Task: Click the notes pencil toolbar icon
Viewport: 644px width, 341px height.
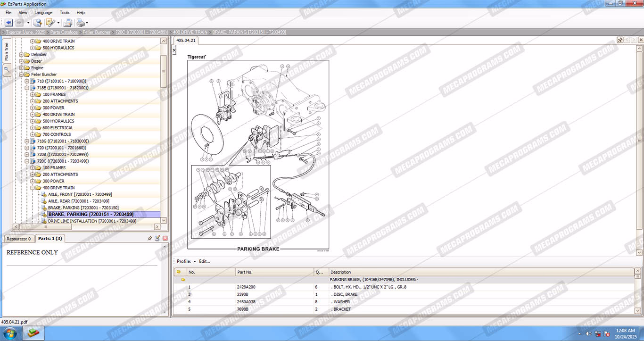Action: tap(50, 23)
